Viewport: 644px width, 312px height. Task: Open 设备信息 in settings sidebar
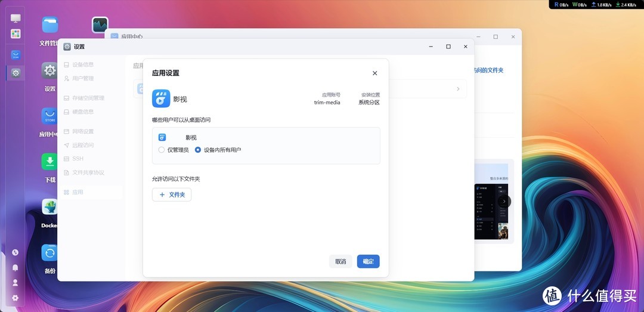pyautogui.click(x=82, y=64)
